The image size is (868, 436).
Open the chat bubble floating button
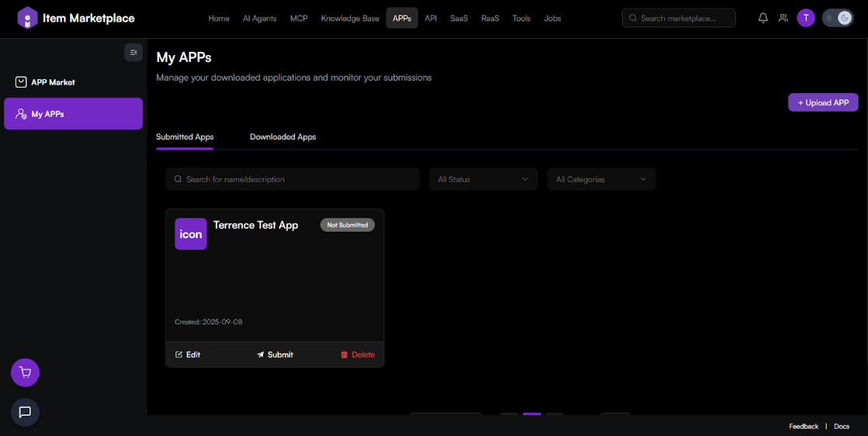coord(25,412)
